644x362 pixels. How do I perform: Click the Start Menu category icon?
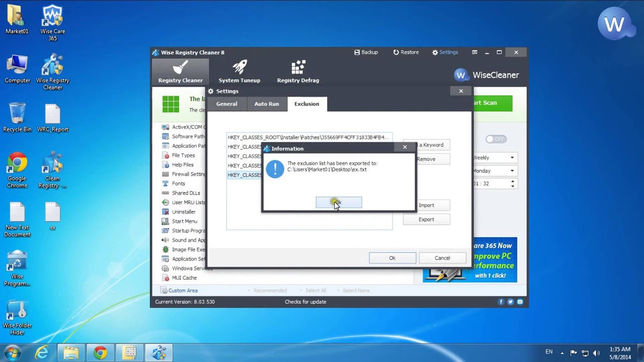coord(166,221)
